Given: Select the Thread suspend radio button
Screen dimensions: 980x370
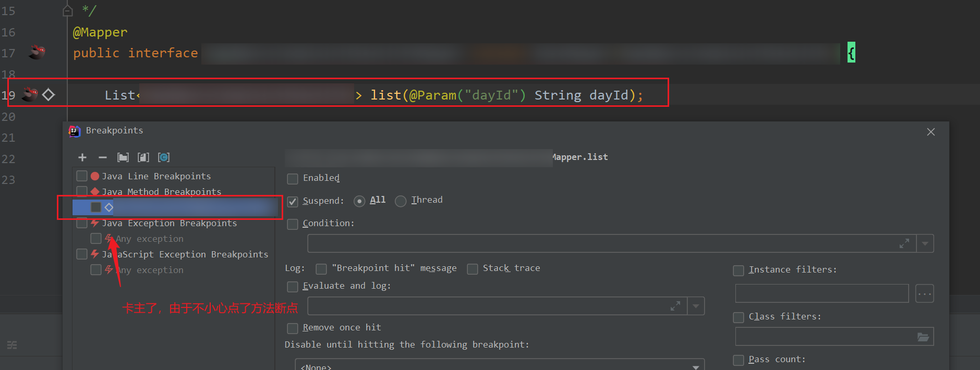Looking at the screenshot, I should tap(401, 201).
